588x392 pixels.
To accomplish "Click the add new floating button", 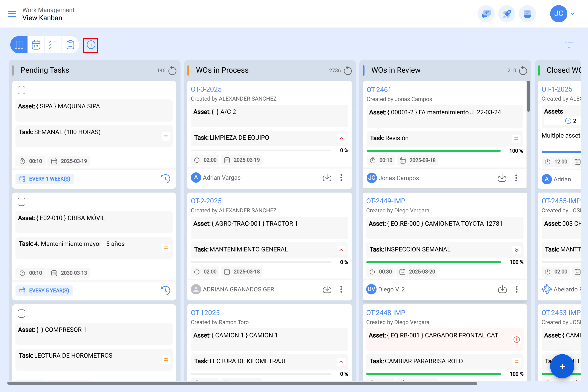I will [562, 366].
